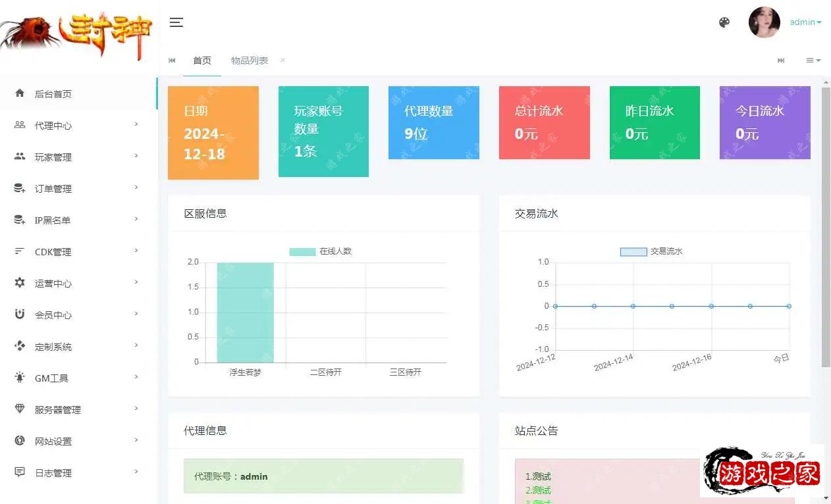Click the 会员中心 magnet icon
831x504 pixels.
click(x=20, y=315)
